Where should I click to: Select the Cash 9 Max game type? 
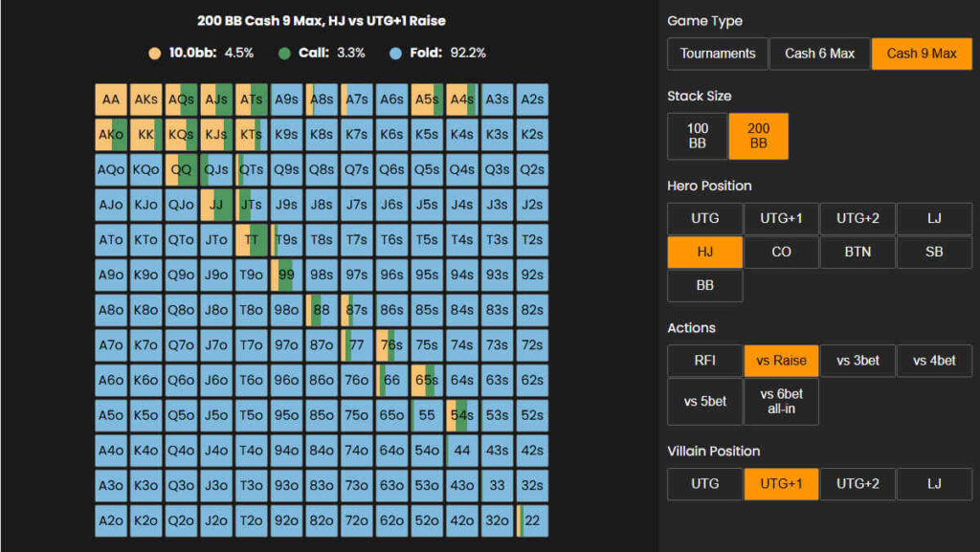tap(922, 54)
